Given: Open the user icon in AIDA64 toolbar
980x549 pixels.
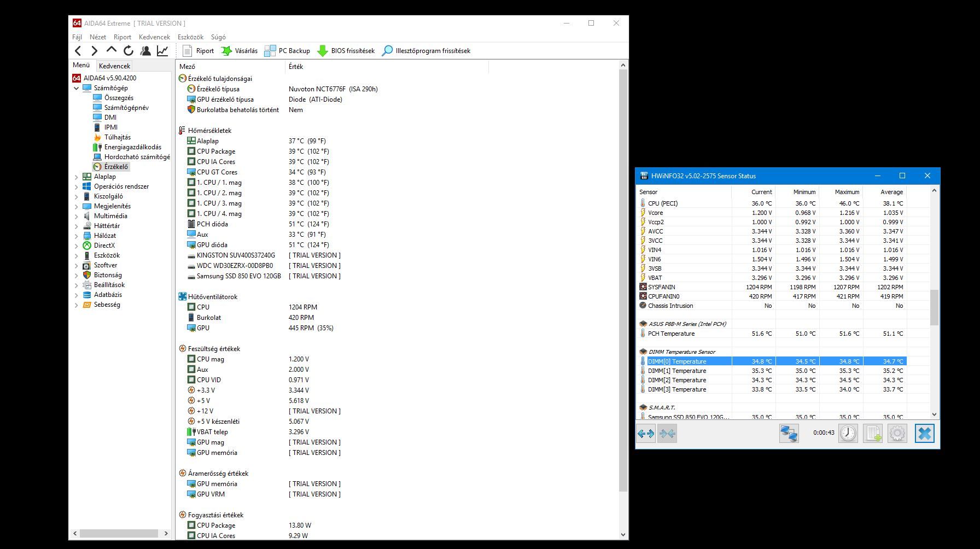Looking at the screenshot, I should click(145, 51).
